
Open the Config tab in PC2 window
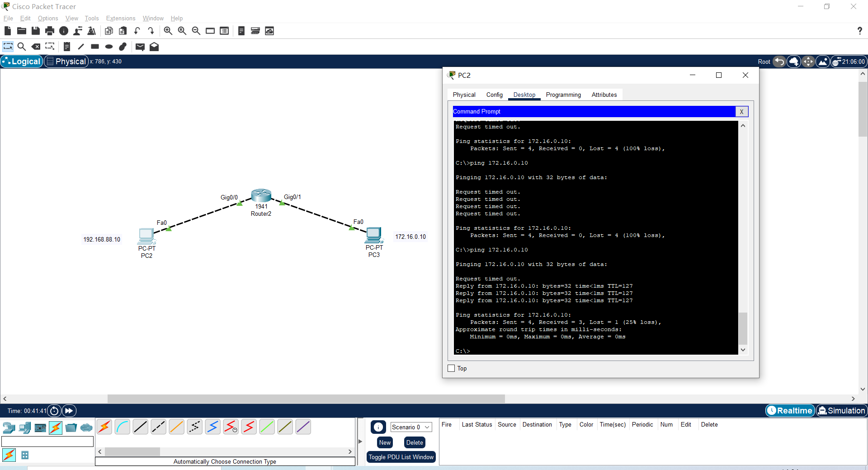(x=495, y=95)
